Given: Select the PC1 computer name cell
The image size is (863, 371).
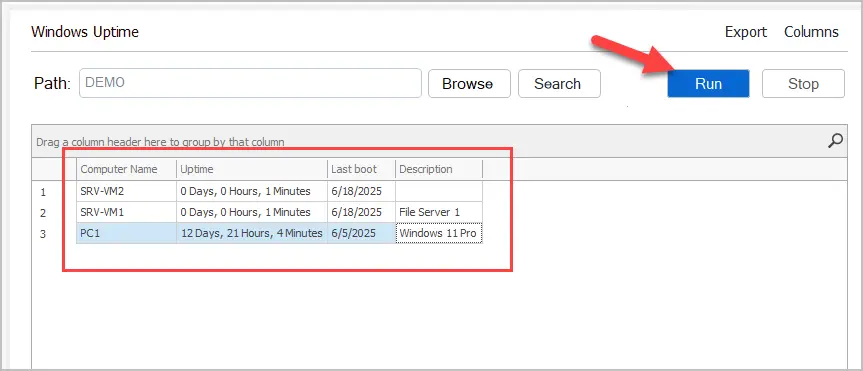Looking at the screenshot, I should (x=127, y=233).
